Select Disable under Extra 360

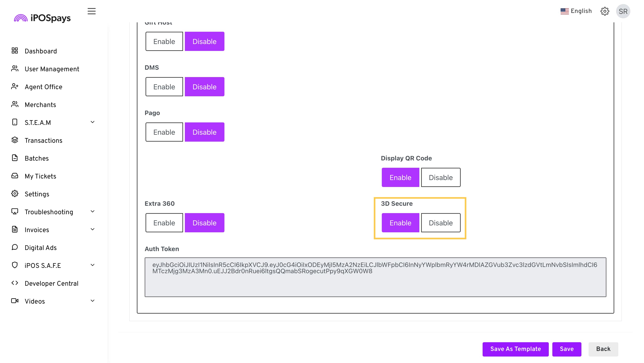204,223
